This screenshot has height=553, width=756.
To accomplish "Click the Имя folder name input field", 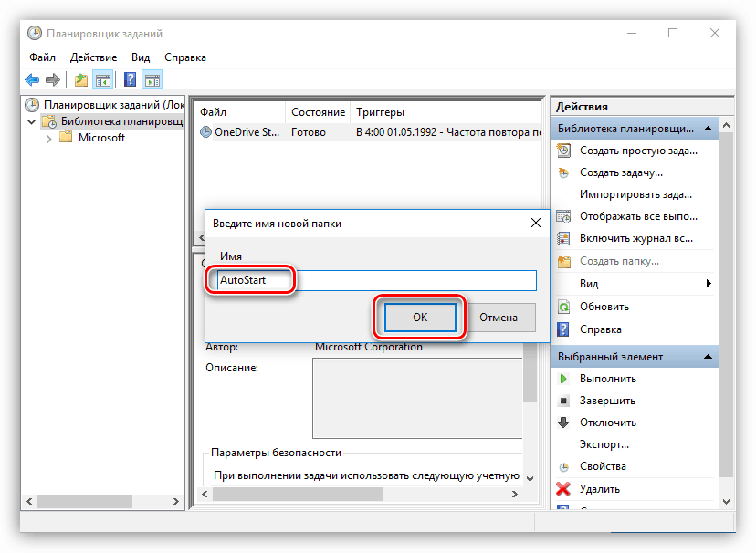I will click(377, 280).
